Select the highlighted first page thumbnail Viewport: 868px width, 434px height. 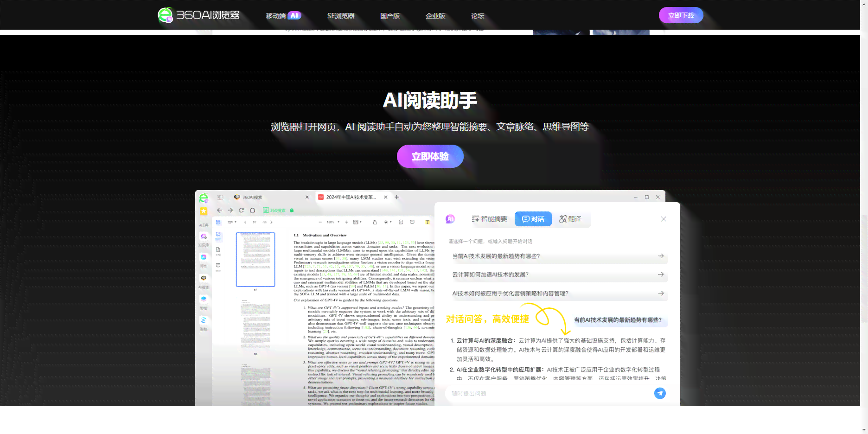pos(255,260)
